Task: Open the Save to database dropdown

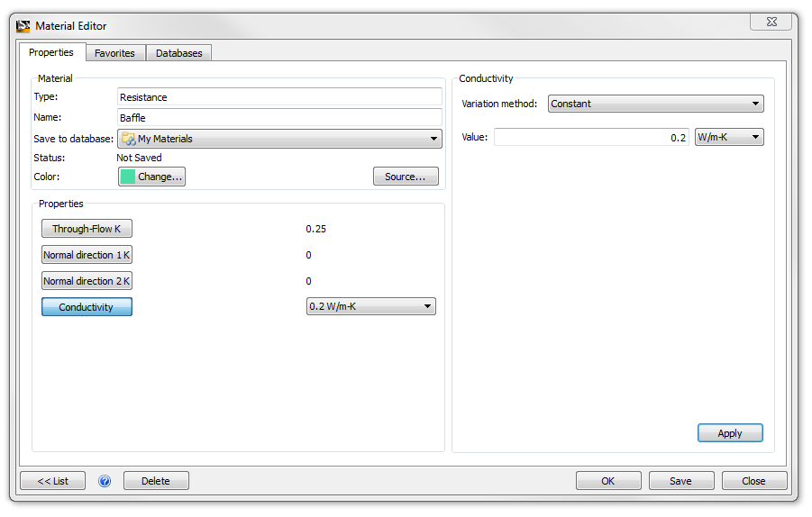Action: tap(279, 139)
